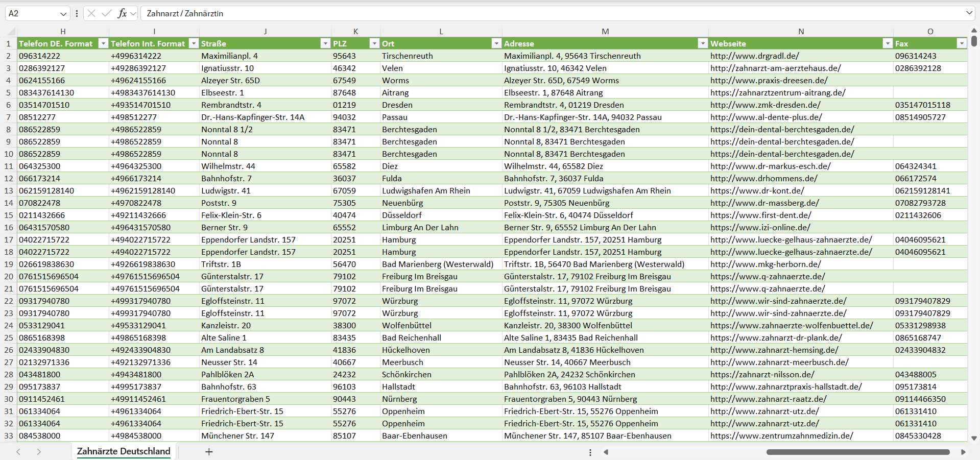The width and height of the screenshot is (980, 460).
Task: Click the three-dot handle beside Name Box
Action: pyautogui.click(x=77, y=13)
